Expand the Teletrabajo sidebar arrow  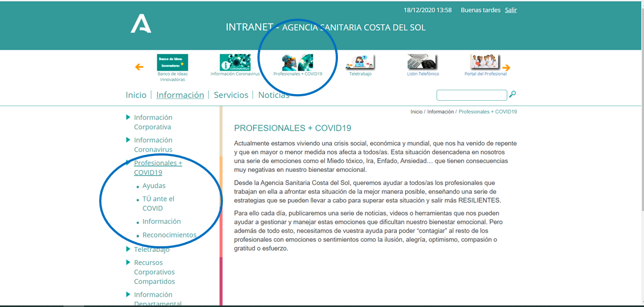(128, 249)
